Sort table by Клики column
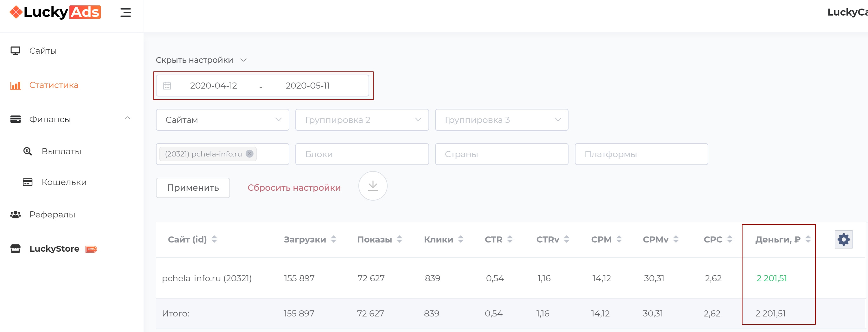 tap(460, 240)
